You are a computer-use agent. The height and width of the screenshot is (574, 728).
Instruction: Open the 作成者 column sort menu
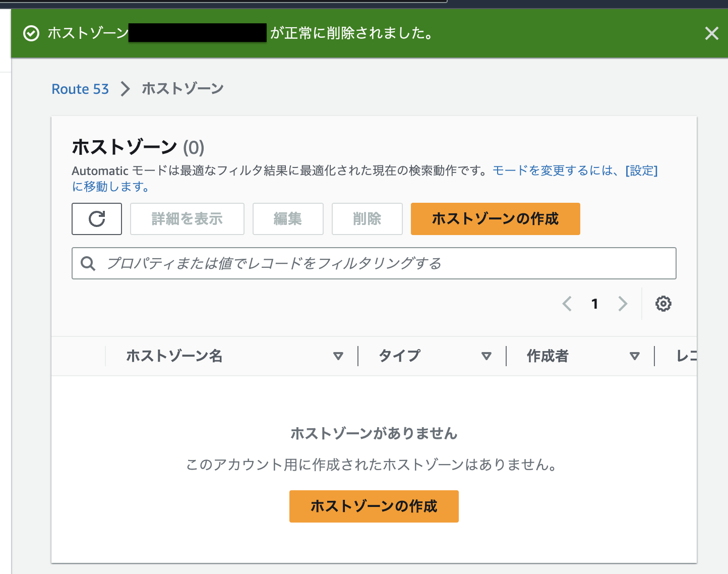pyautogui.click(x=635, y=356)
